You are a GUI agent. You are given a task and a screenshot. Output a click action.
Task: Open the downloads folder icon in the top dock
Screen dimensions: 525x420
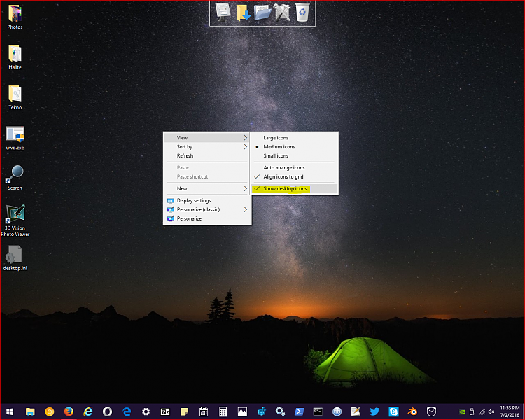pyautogui.click(x=243, y=13)
